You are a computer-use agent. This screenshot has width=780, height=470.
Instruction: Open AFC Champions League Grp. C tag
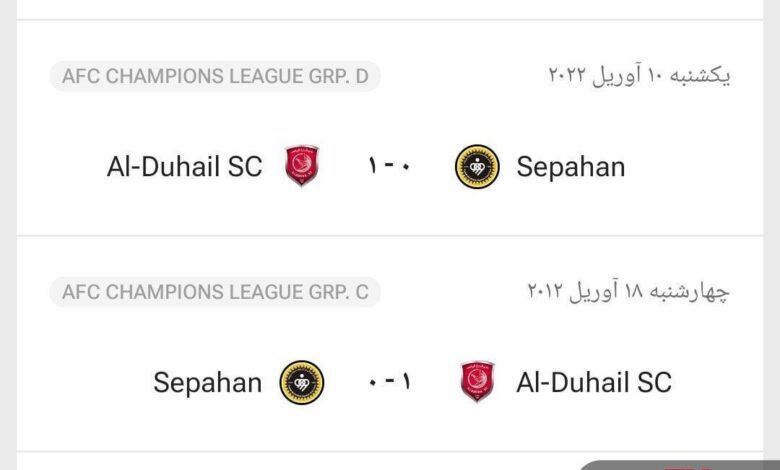pyautogui.click(x=215, y=292)
